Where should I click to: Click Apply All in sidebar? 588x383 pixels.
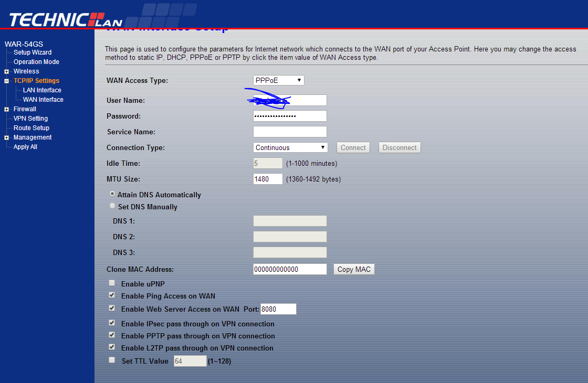coord(26,147)
